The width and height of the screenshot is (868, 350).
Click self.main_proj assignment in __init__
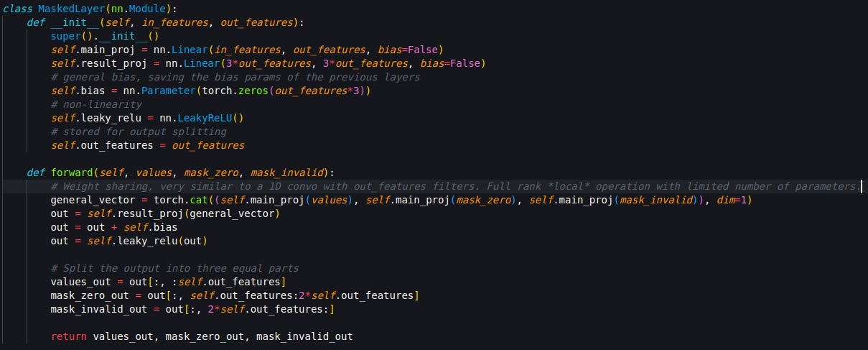(247, 50)
